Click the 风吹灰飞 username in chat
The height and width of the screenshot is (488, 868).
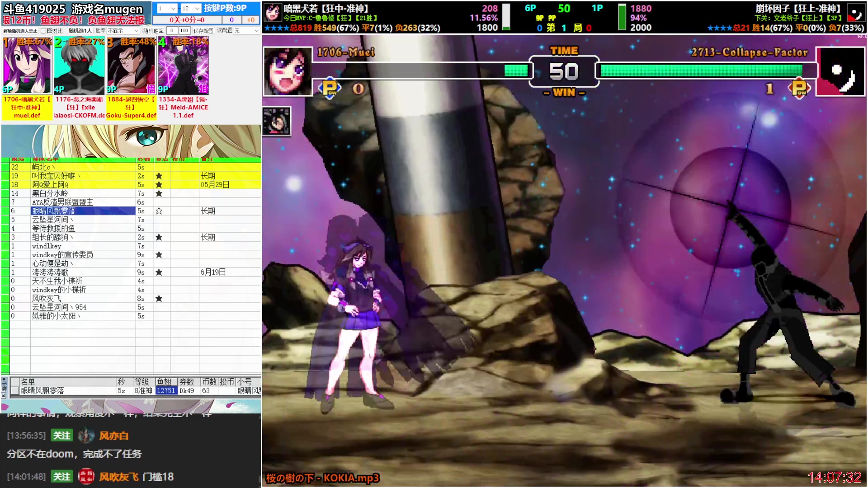(119, 477)
